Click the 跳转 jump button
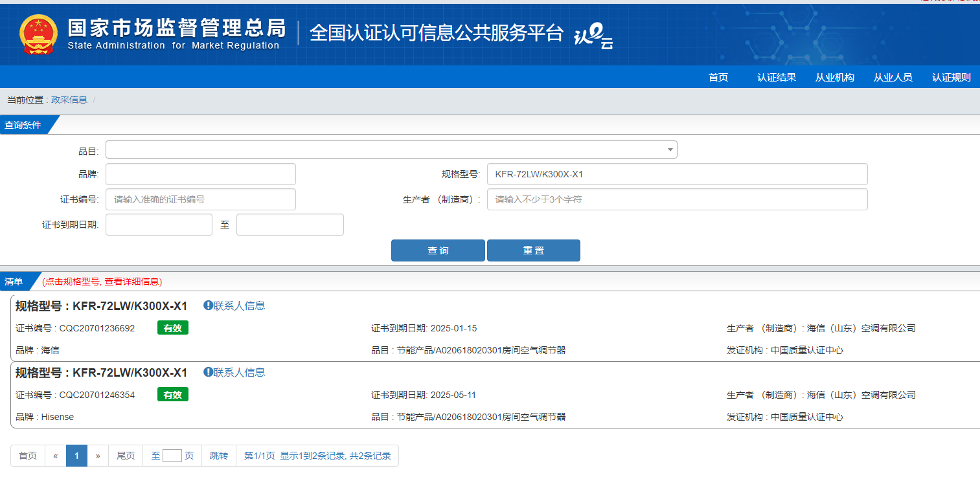The height and width of the screenshot is (477, 980). [x=219, y=456]
